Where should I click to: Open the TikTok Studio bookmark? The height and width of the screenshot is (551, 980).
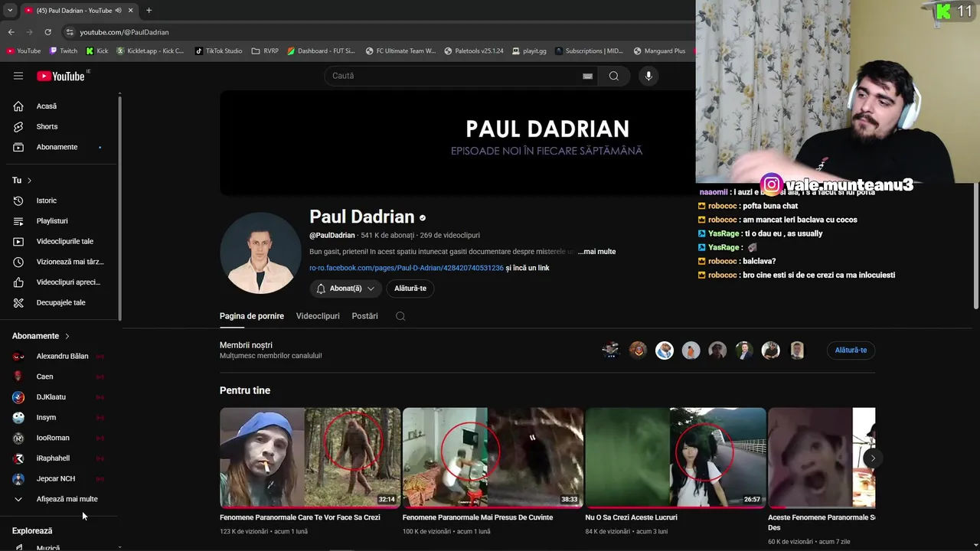(x=219, y=51)
